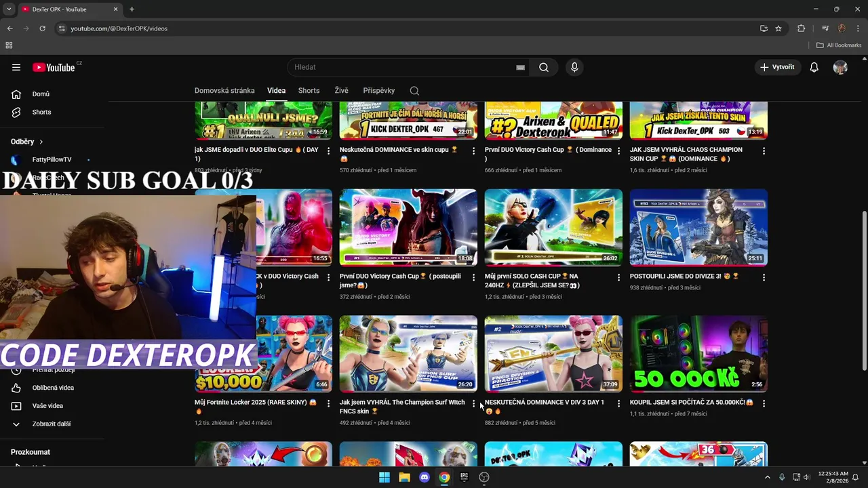Expand the 'Odběry' subscriptions section

click(x=27, y=142)
